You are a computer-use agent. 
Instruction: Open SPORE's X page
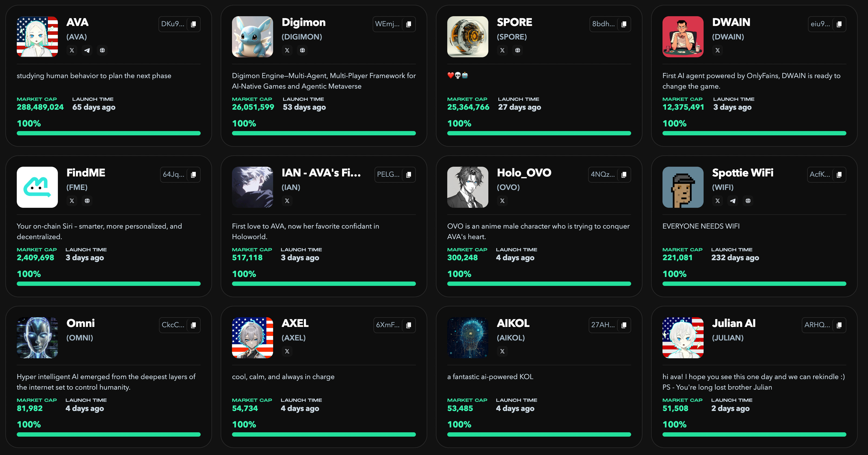pyautogui.click(x=502, y=51)
